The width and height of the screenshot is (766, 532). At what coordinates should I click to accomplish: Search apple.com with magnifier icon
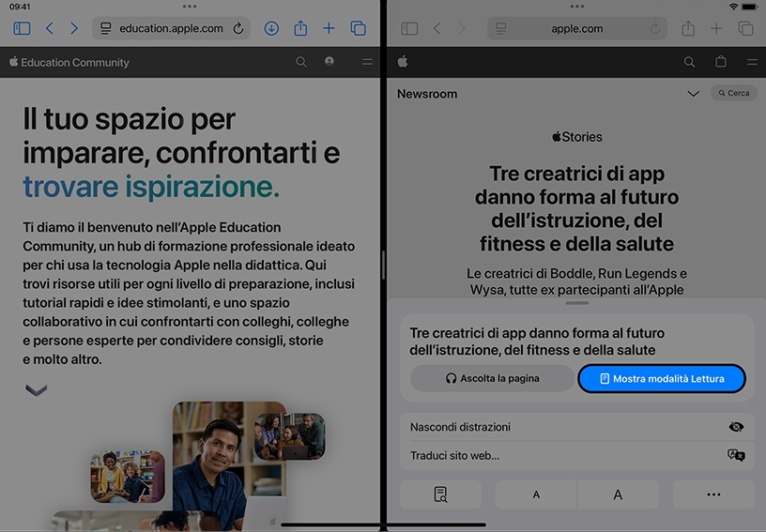[689, 62]
